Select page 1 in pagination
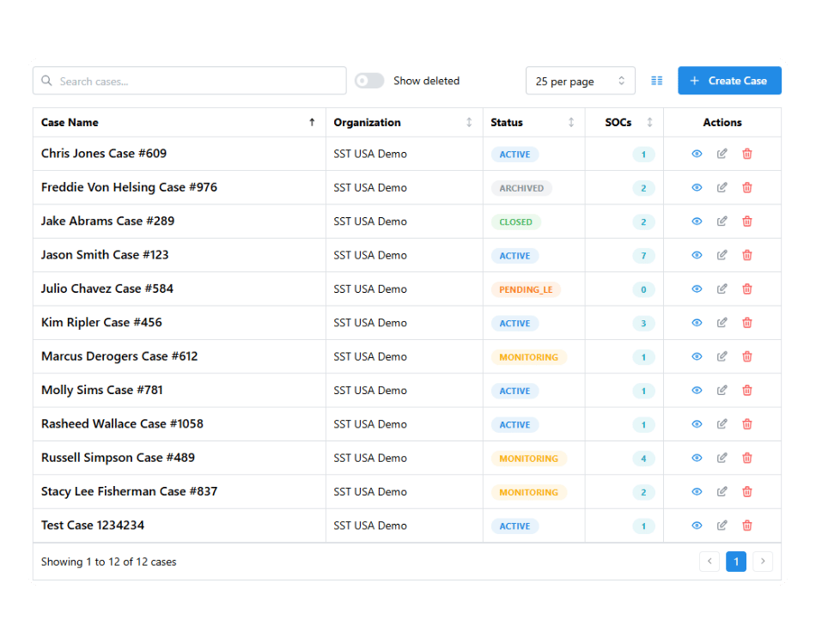The image size is (816, 644). tap(736, 562)
